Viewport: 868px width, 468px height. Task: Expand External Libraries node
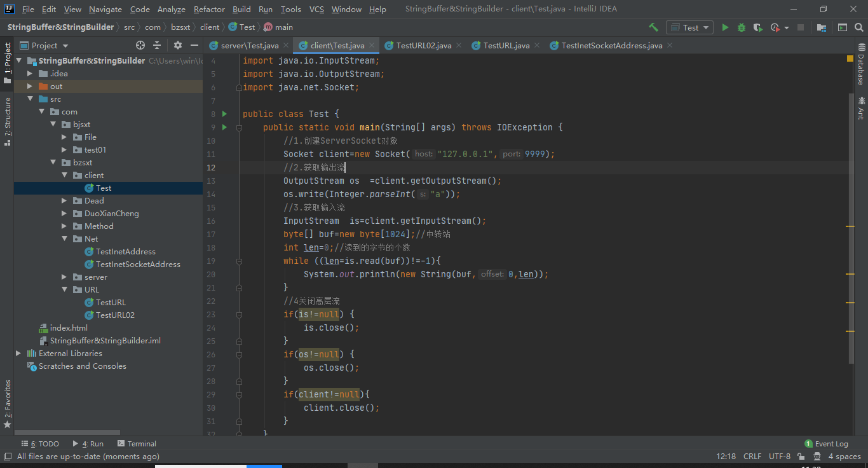(x=18, y=354)
